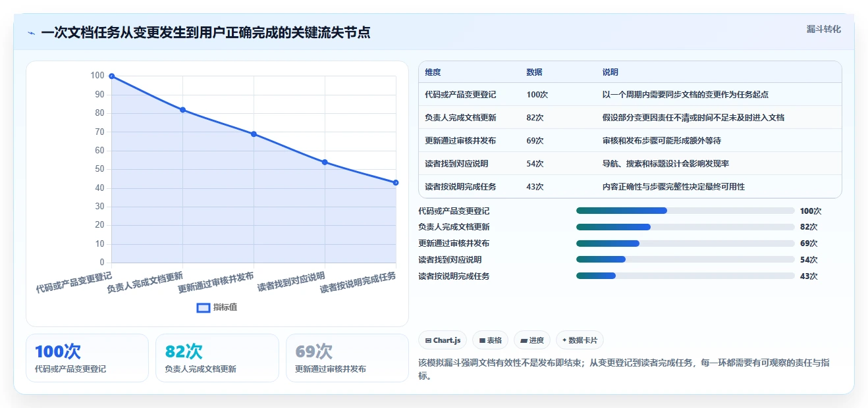Click the 数据 column header
This screenshot has width=868, height=408.
pos(534,72)
